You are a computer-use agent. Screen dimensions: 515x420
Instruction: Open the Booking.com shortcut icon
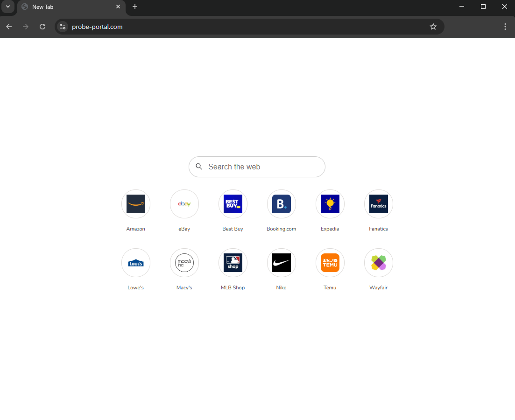coord(282,204)
